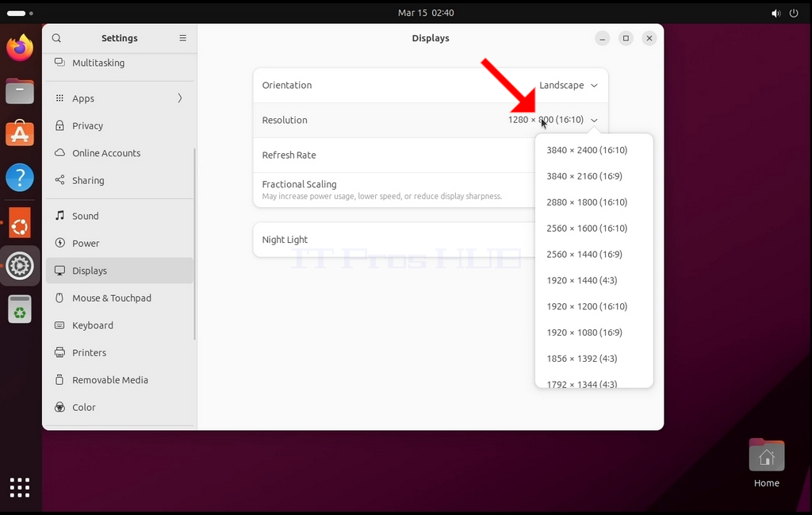Open Keyboard settings

(120, 325)
